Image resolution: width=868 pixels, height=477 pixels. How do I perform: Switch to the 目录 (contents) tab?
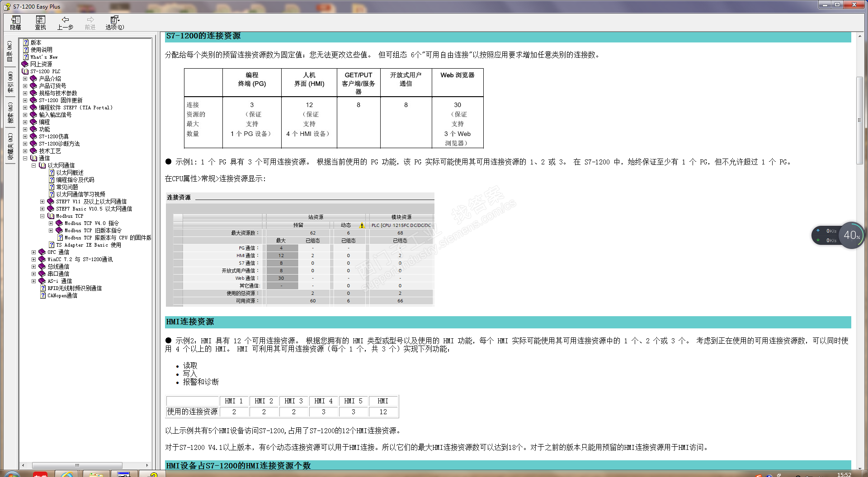[10, 51]
